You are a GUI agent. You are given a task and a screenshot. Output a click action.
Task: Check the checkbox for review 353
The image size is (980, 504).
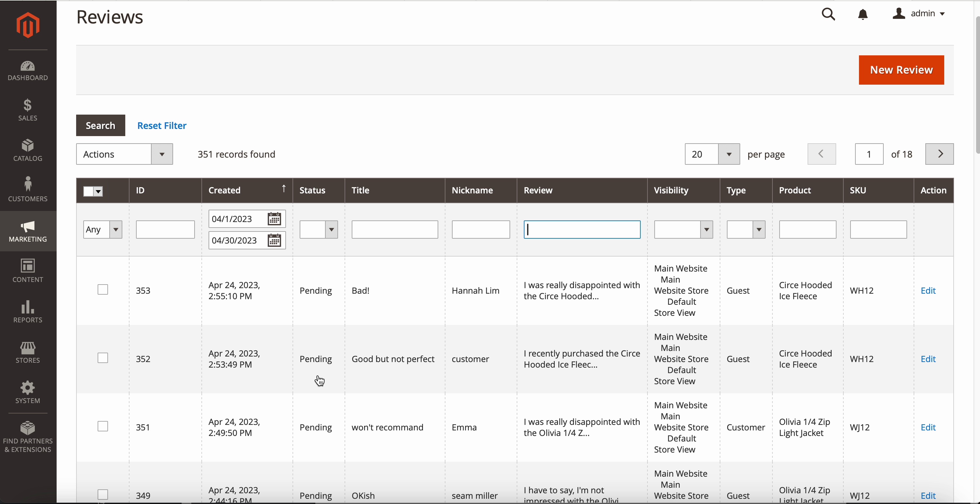click(x=103, y=290)
